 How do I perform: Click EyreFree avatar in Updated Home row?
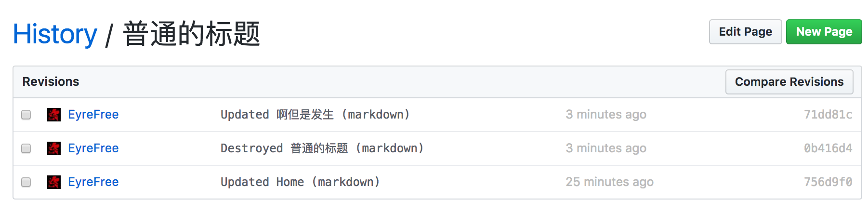[54, 182]
